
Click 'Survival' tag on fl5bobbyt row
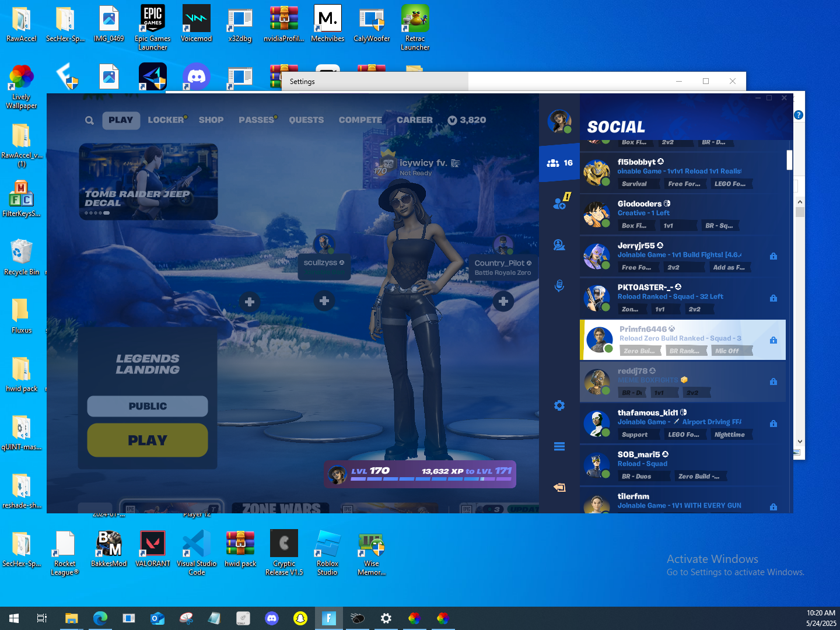point(639,184)
